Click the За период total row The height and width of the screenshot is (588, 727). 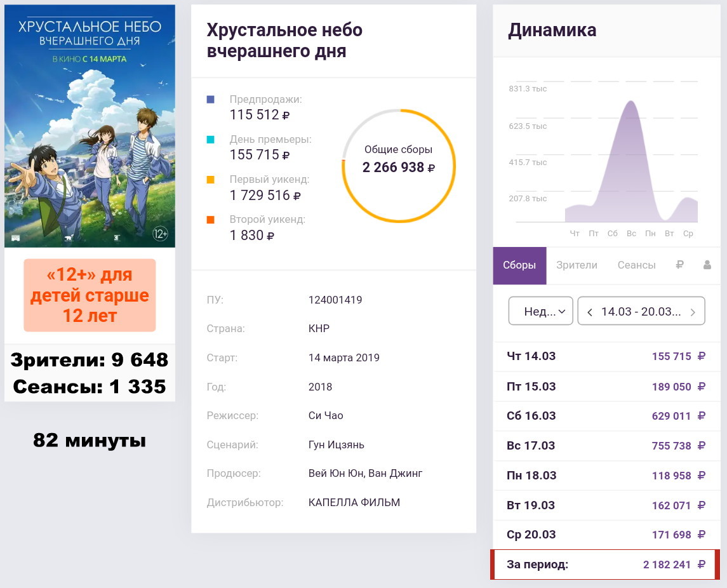605,565
